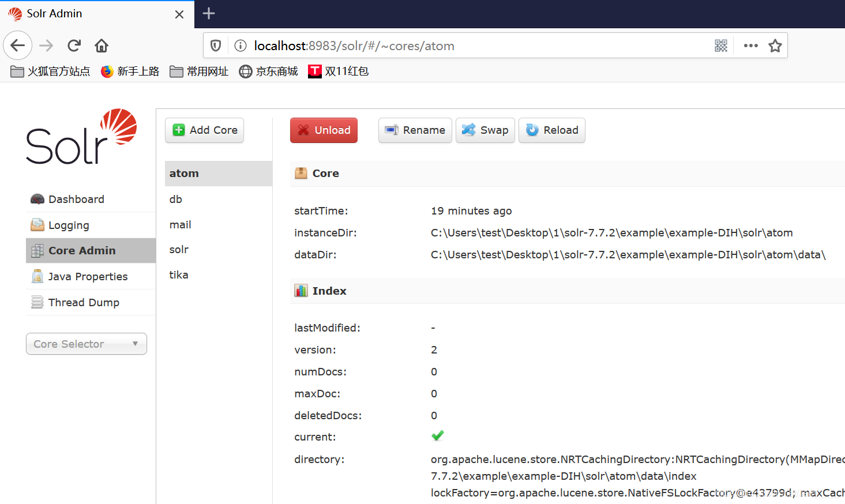Open the 新手上路 bookmark
This screenshot has width=845, height=504.
coord(130,72)
